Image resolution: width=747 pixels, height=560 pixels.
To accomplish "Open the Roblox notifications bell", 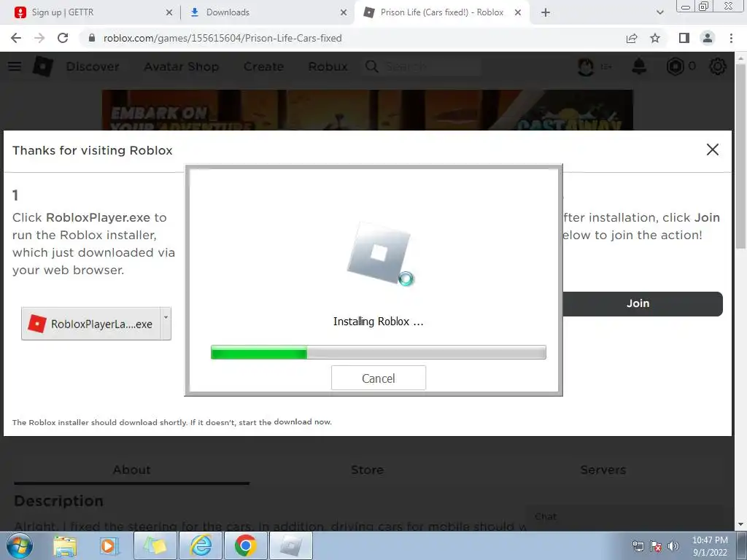I will pyautogui.click(x=639, y=66).
